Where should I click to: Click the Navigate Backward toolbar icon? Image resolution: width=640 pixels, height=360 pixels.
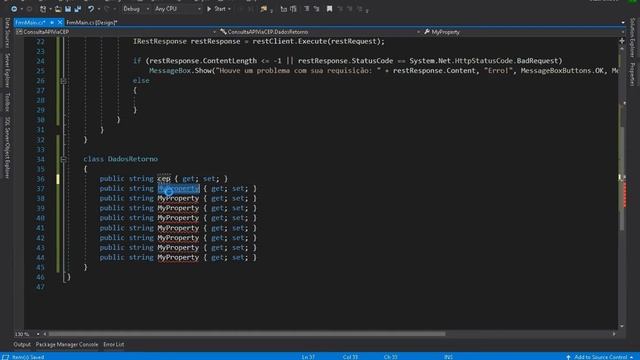click(x=14, y=9)
